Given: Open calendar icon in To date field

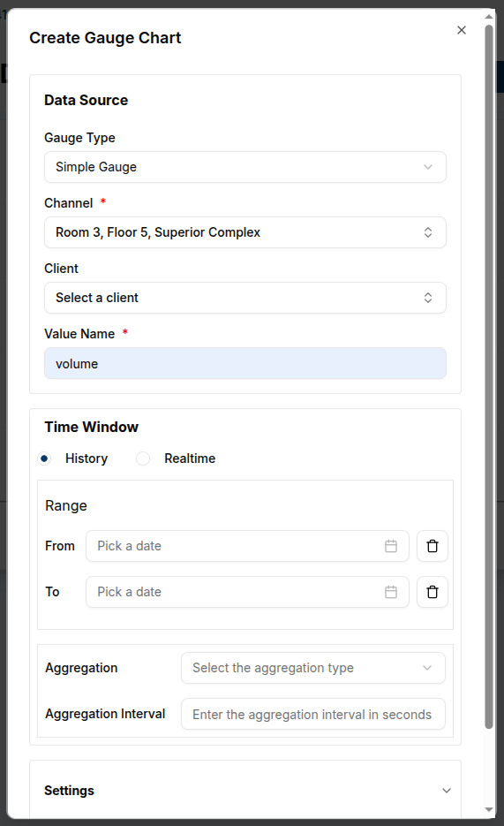Looking at the screenshot, I should [x=391, y=592].
